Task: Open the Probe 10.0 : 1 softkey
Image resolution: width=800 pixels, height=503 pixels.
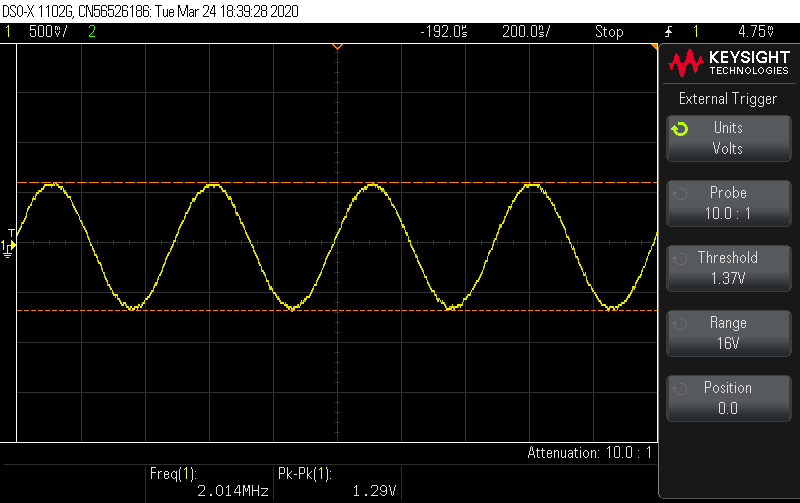Action: [729, 203]
